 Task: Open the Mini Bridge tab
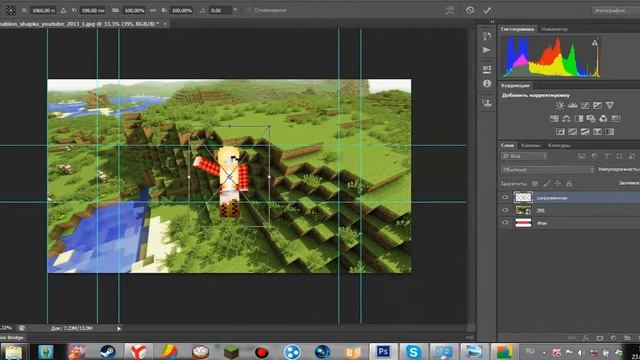12,338
